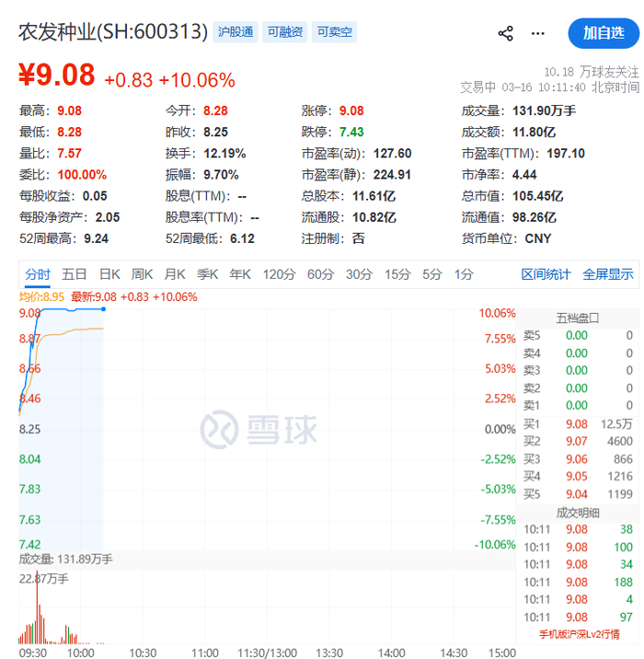Click the 买3 row price 9.06

tap(576, 459)
